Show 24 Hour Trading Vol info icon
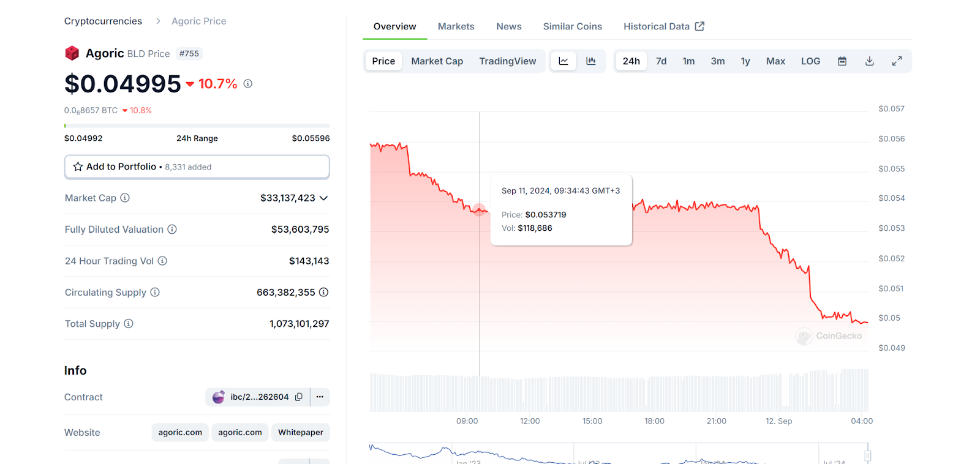The width and height of the screenshot is (980, 464). [x=162, y=261]
